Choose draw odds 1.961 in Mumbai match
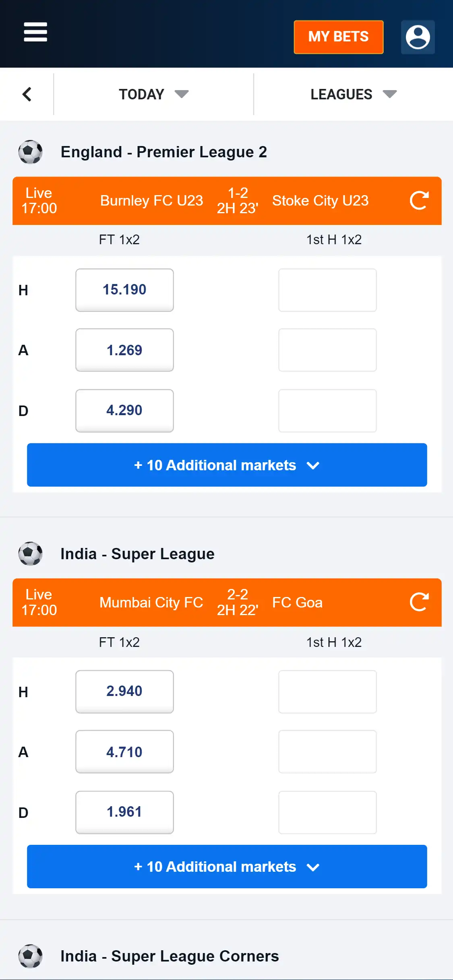The image size is (453, 980). [x=124, y=812]
